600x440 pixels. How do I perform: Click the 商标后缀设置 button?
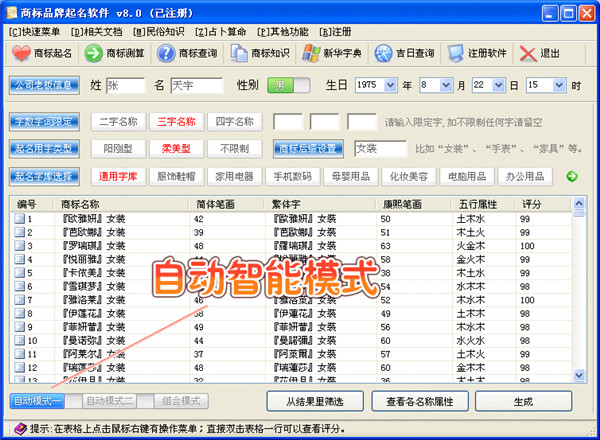[x=308, y=149]
